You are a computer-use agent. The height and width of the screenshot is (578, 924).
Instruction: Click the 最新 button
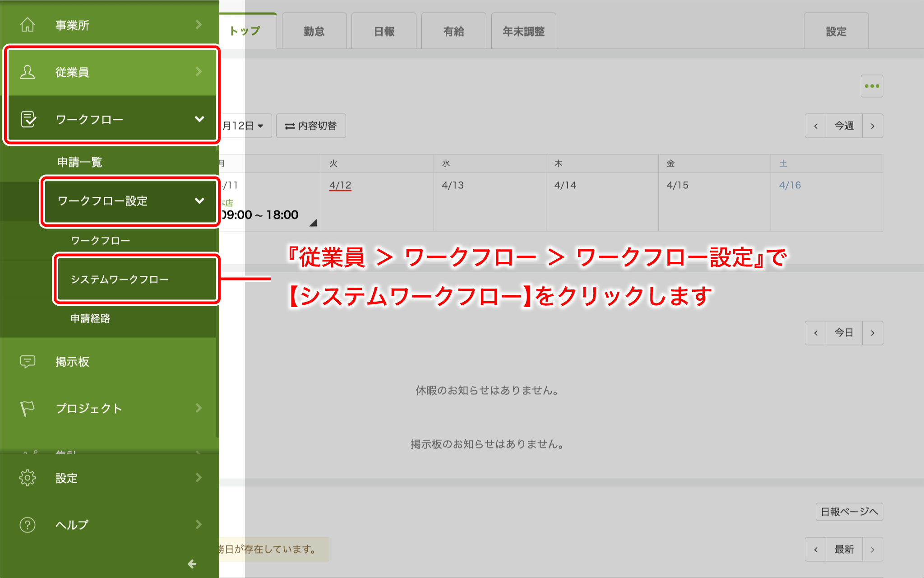(844, 550)
